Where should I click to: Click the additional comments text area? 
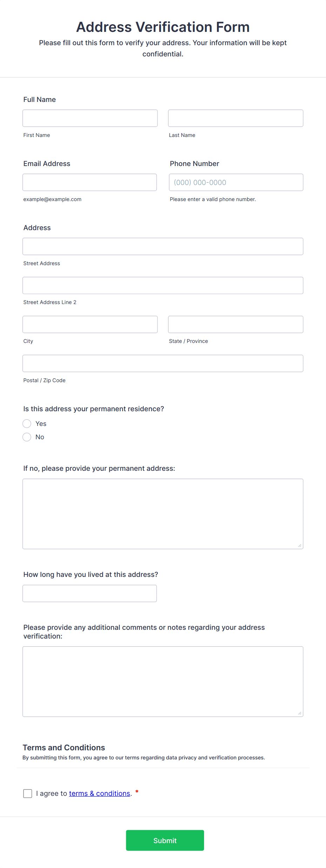(163, 681)
